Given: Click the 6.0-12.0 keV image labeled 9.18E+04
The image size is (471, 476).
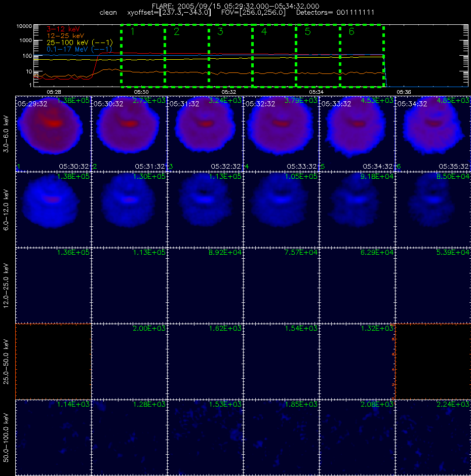Looking at the screenshot, I should pos(357,210).
